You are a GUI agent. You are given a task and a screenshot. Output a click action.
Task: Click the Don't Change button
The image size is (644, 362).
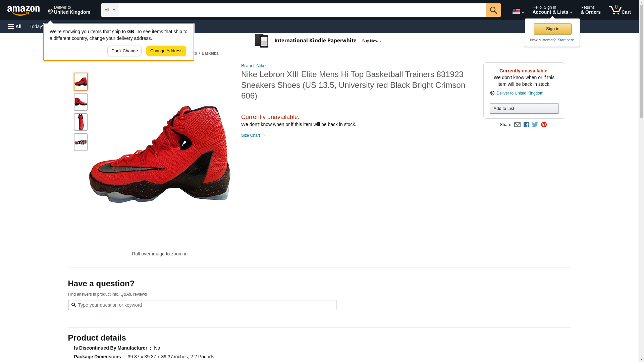coord(124,51)
